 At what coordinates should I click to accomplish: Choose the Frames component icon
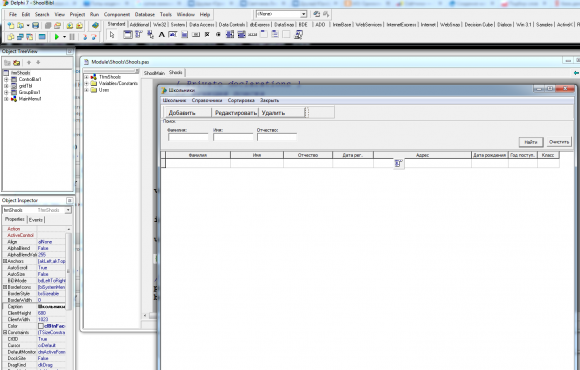pyautogui.click(x=127, y=35)
